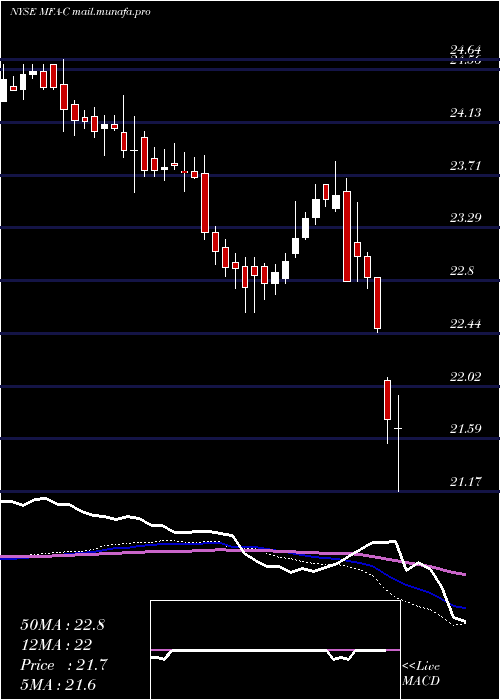Click the 21.59 price axis label
Screen dimensions: 500x700
tap(465, 429)
